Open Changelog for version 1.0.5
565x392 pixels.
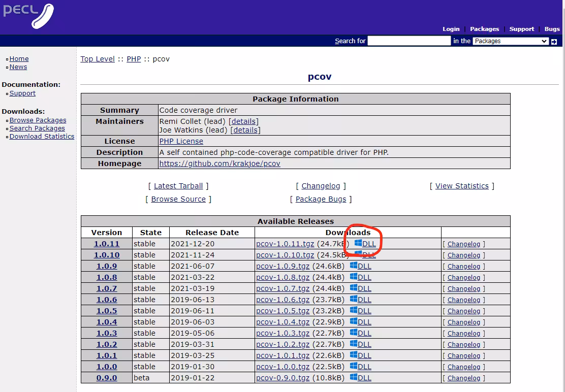pyautogui.click(x=464, y=311)
